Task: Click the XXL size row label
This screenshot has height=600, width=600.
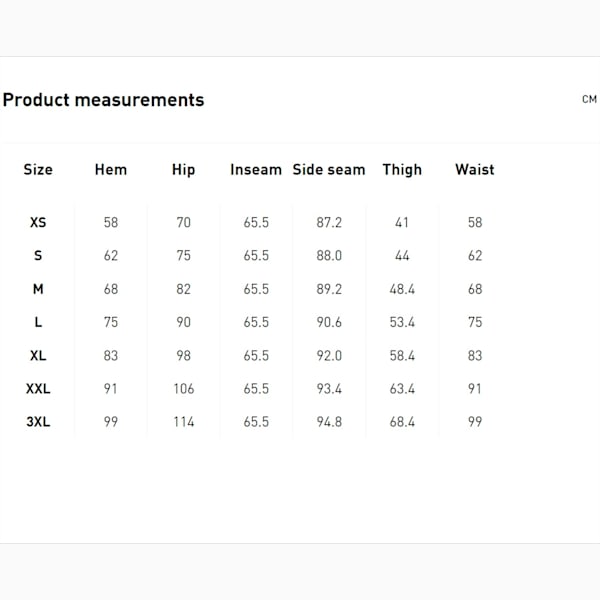Action: pos(38,389)
